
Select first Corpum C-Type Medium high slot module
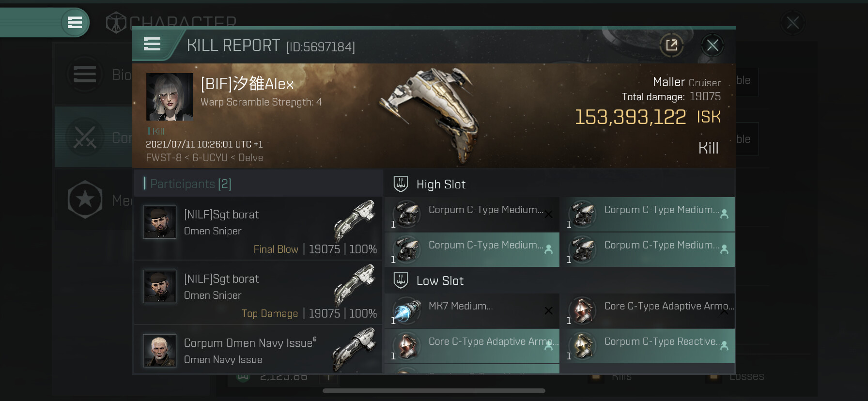coord(472,214)
